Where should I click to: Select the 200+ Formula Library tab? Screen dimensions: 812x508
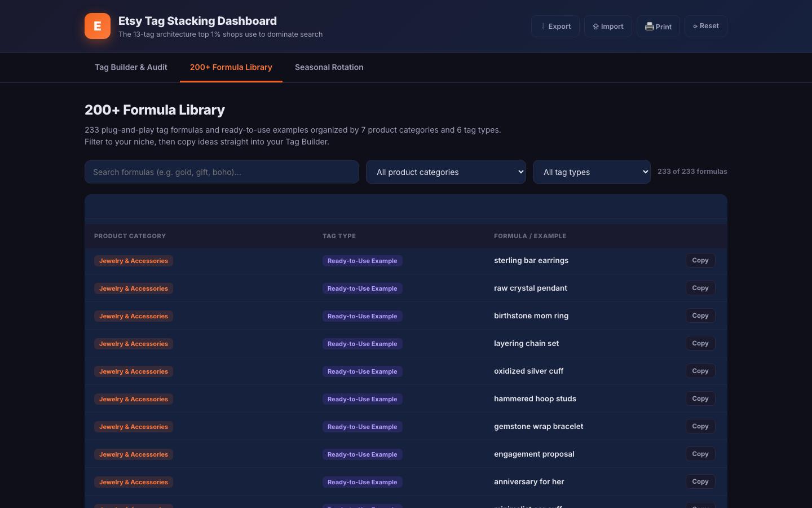point(231,67)
